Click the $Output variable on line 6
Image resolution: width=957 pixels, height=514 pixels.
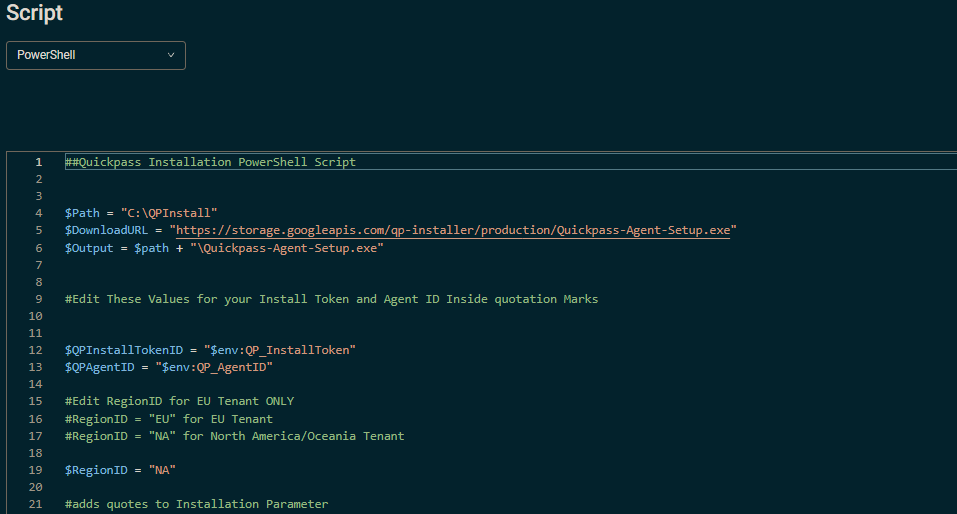[x=89, y=248]
